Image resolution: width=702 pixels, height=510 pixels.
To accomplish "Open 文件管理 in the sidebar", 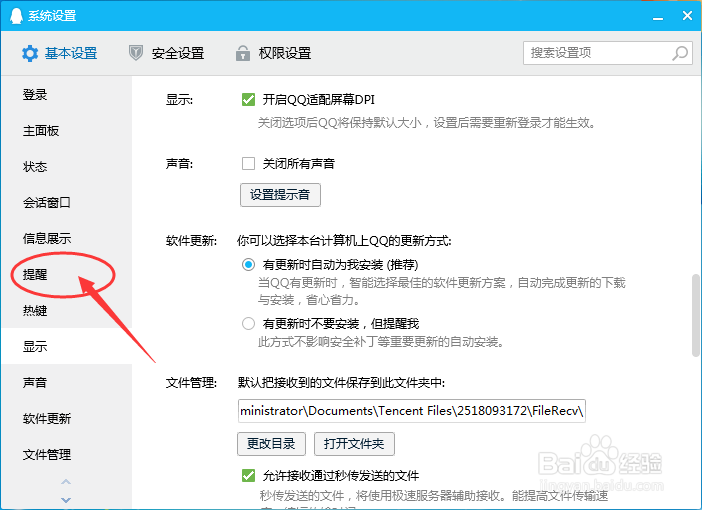I will [x=67, y=454].
